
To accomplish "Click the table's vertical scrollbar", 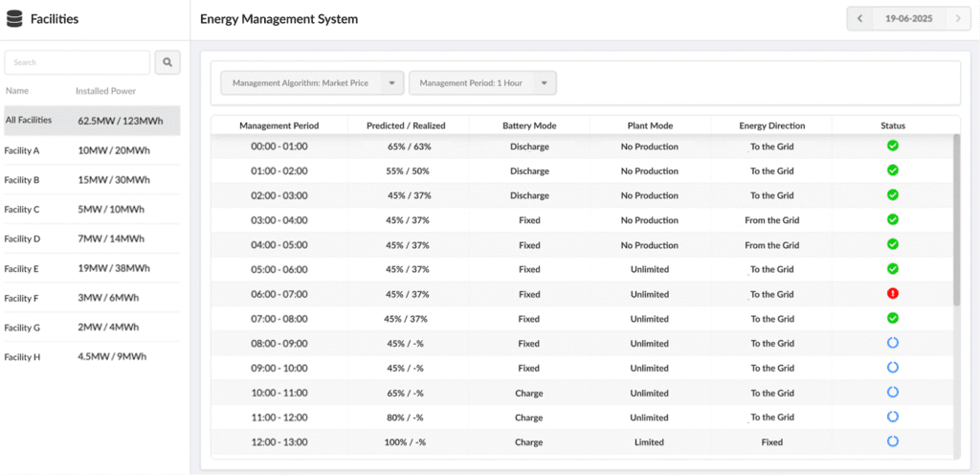I will 956,220.
